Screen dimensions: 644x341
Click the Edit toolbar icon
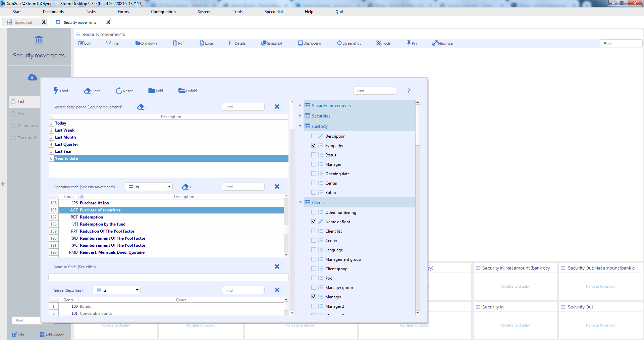tap(81, 43)
